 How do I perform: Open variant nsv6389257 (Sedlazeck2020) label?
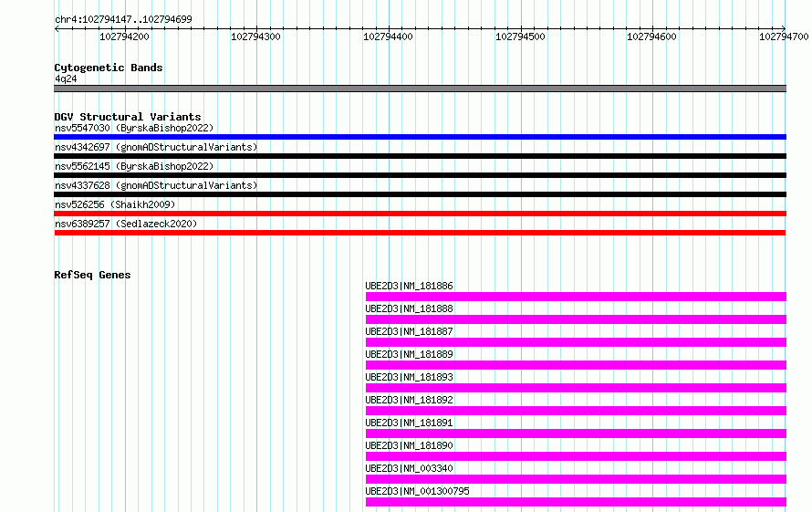126,224
